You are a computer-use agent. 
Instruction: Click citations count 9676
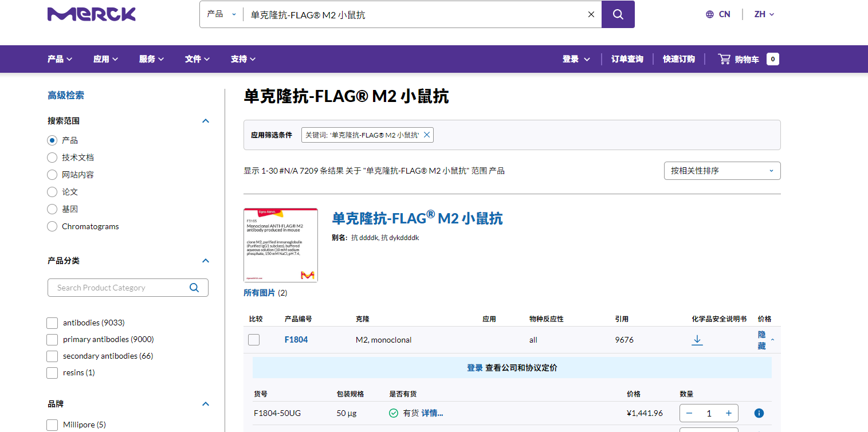(x=625, y=340)
